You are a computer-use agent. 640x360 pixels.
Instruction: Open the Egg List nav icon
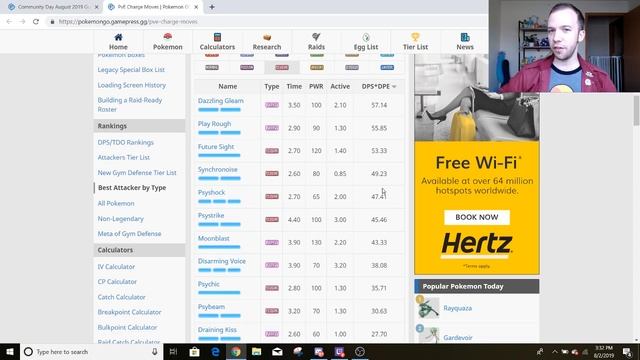(x=366, y=37)
